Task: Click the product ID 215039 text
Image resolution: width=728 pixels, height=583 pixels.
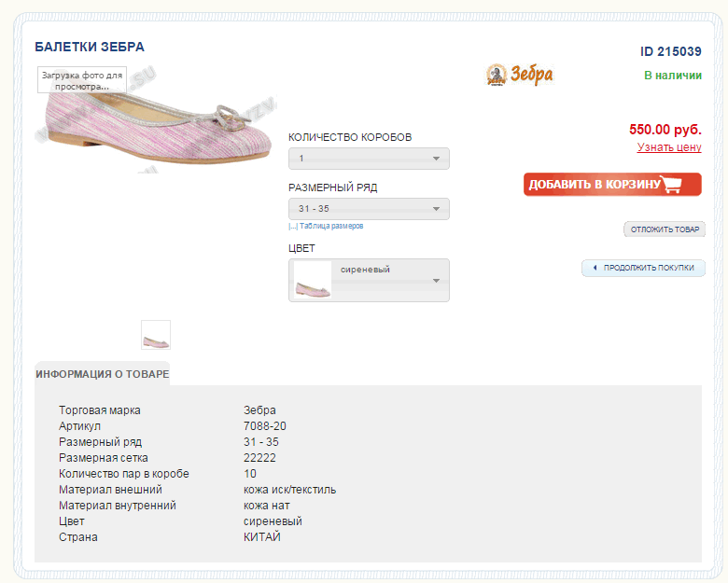Action: [x=670, y=51]
